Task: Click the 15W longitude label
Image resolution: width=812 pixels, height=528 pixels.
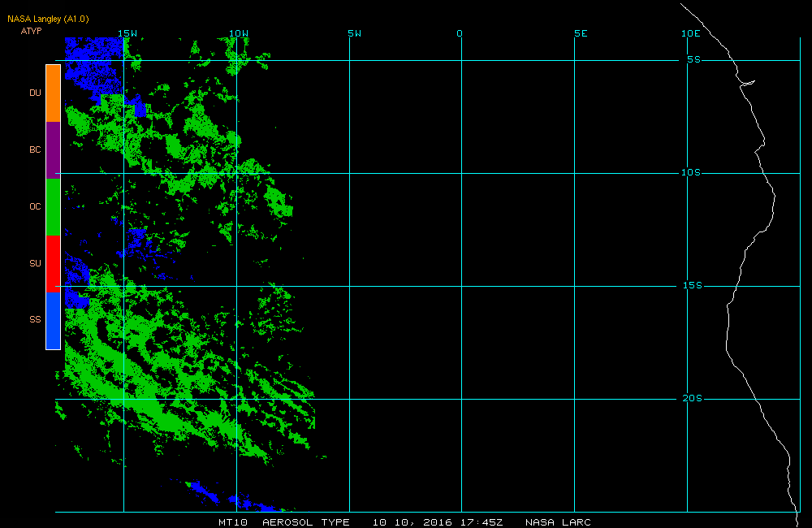Action: point(127,33)
